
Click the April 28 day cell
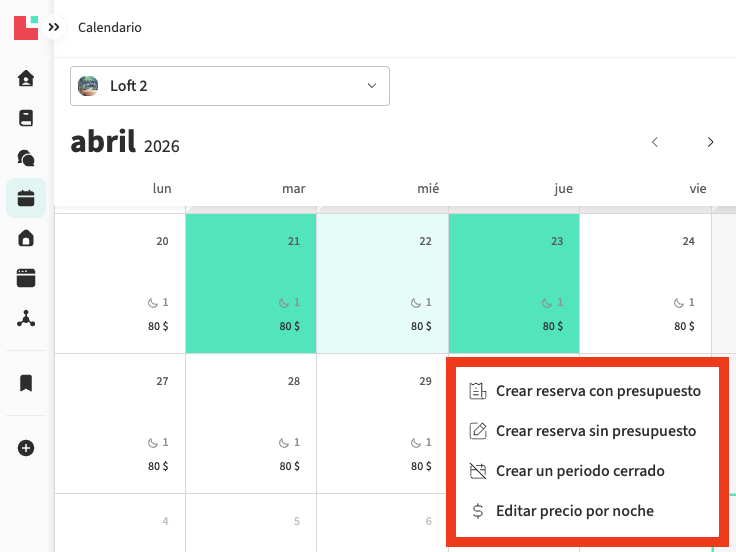(251, 423)
